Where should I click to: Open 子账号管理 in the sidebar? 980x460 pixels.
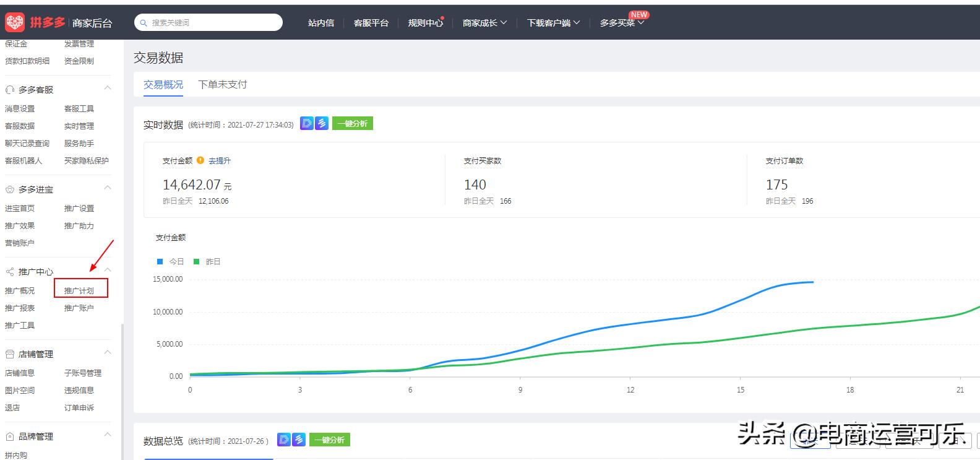pyautogui.click(x=83, y=373)
